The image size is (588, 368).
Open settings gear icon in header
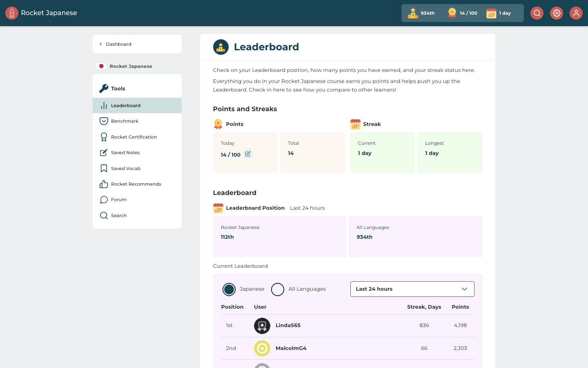click(x=557, y=13)
